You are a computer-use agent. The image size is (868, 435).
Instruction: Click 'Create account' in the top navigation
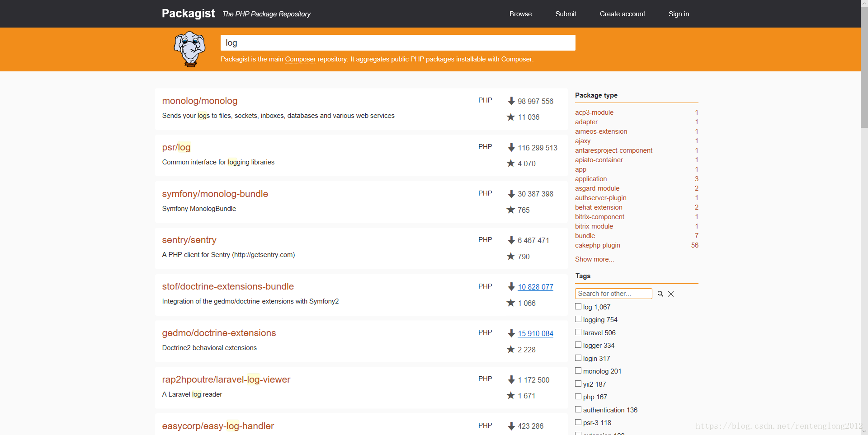click(x=622, y=14)
